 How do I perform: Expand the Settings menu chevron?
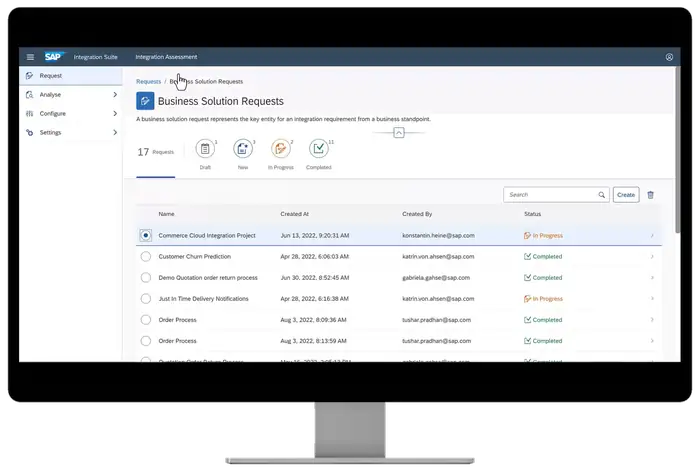point(115,133)
